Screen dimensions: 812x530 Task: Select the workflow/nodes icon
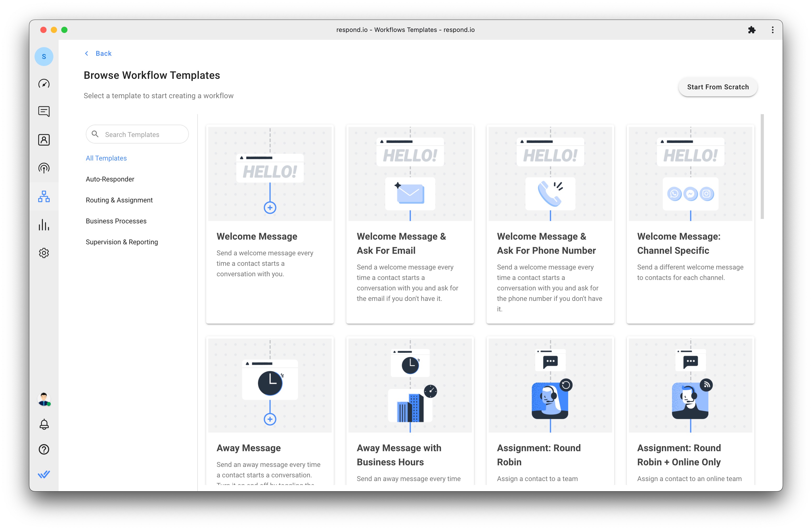(x=44, y=197)
